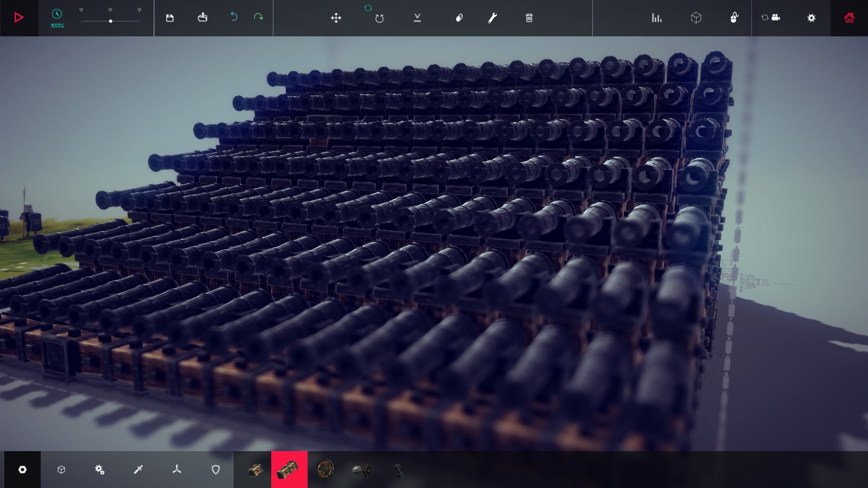This screenshot has width=868, height=488.
Task: Select the highlighted double wooden block
Action: 289,470
